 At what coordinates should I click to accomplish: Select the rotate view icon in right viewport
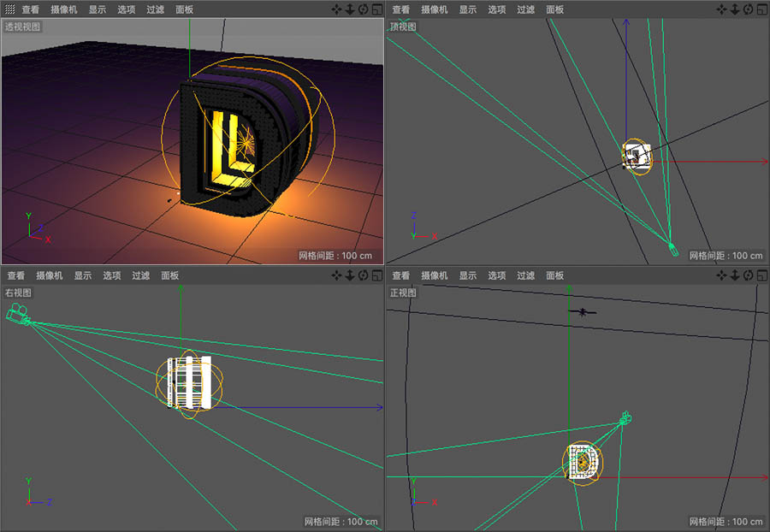point(363,275)
